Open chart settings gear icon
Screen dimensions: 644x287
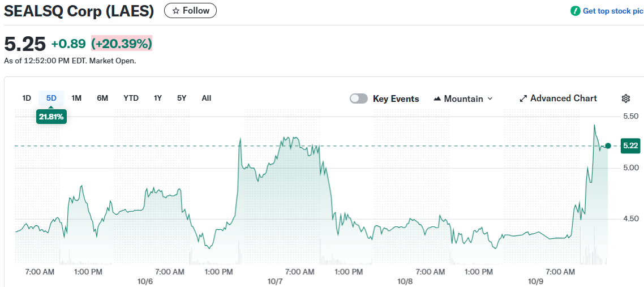click(x=626, y=98)
